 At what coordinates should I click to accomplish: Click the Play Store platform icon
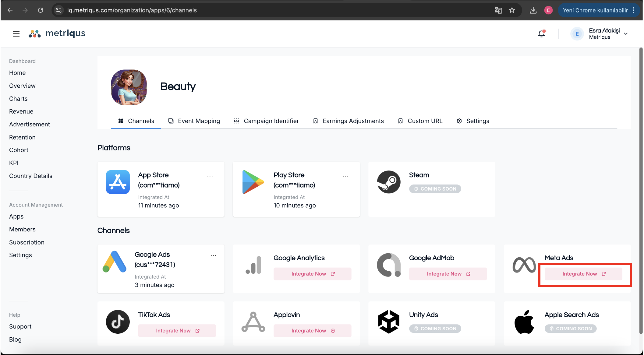pyautogui.click(x=253, y=182)
